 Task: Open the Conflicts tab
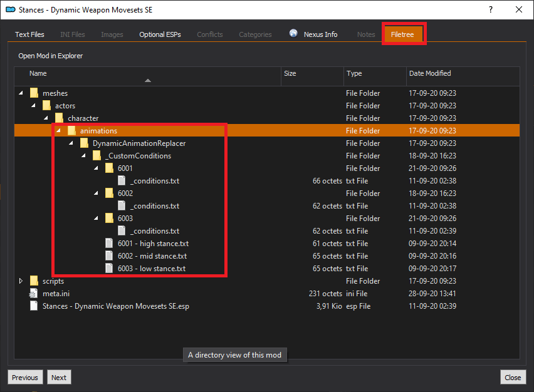tap(210, 34)
